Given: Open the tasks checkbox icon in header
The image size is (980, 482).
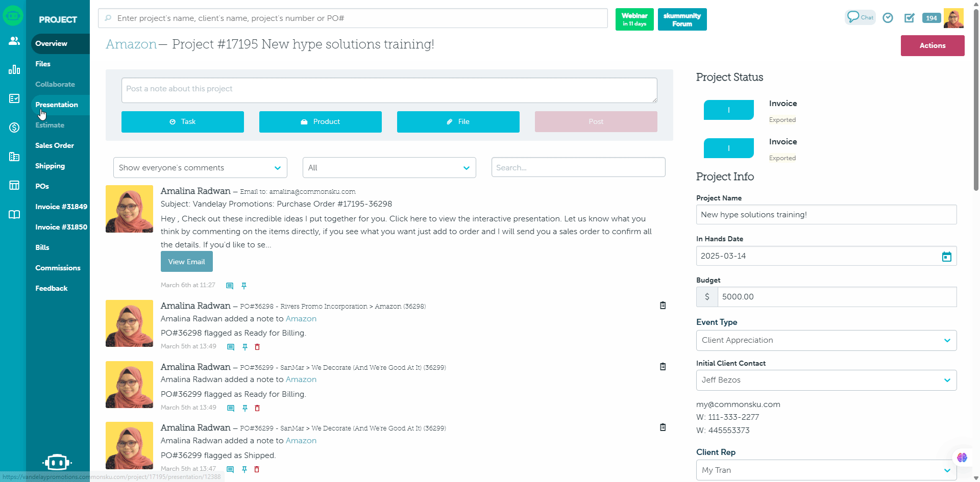Looking at the screenshot, I should 909,18.
